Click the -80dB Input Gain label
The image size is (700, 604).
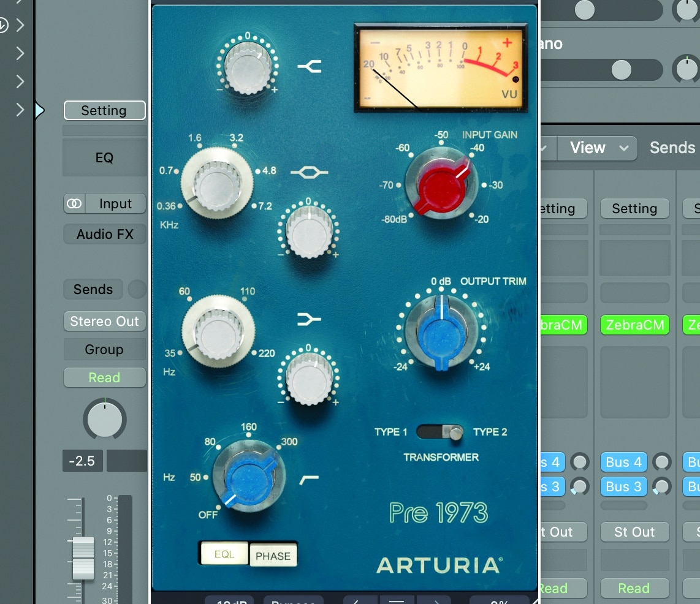click(394, 219)
